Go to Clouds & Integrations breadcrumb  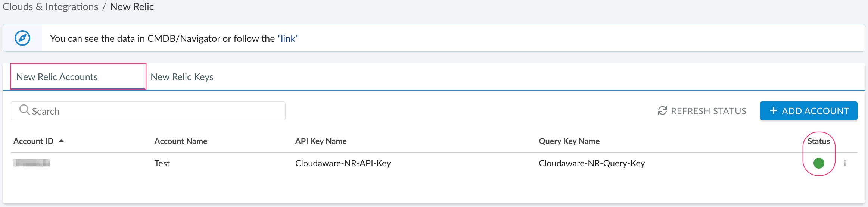[50, 7]
